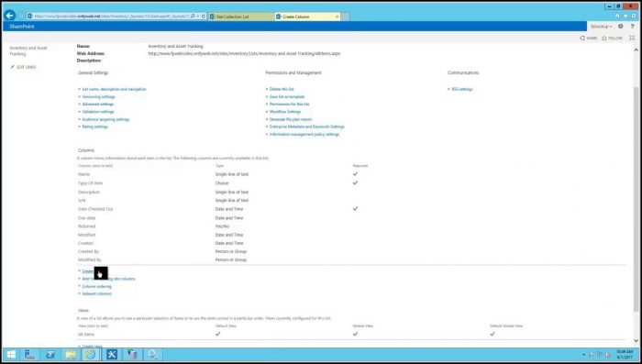642x364 pixels.
Task: Open RSS settings link
Action: (462, 89)
